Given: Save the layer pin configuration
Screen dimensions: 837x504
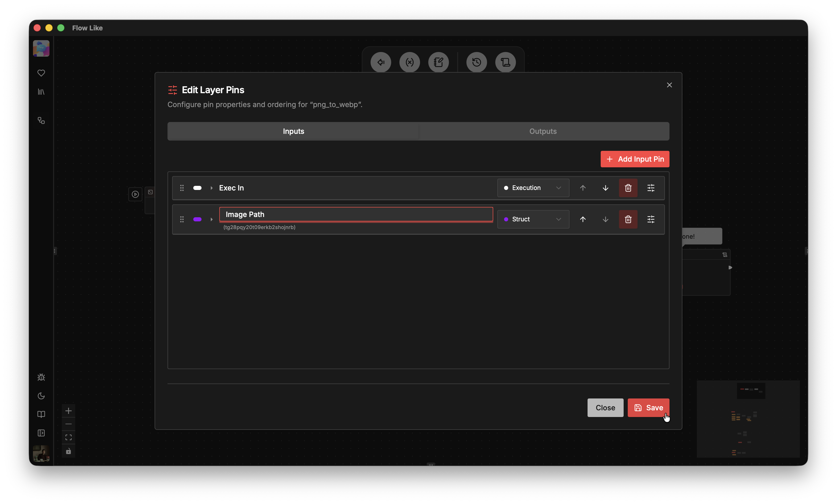Looking at the screenshot, I should click(x=648, y=408).
